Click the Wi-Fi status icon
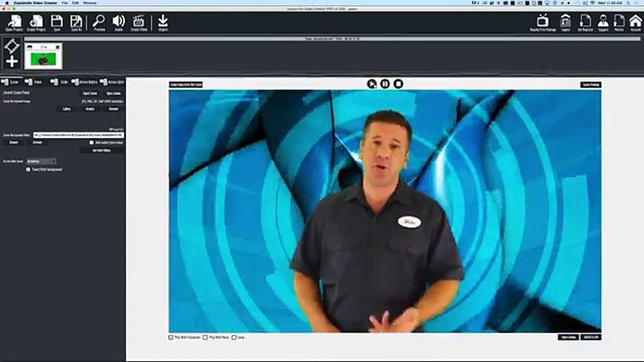Image resolution: width=644 pixels, height=362 pixels. pyautogui.click(x=593, y=3)
